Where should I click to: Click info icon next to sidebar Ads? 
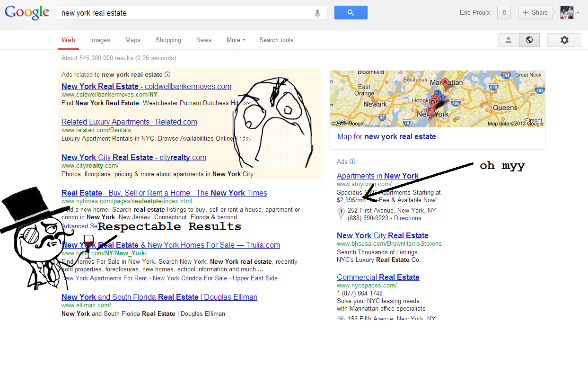click(352, 161)
